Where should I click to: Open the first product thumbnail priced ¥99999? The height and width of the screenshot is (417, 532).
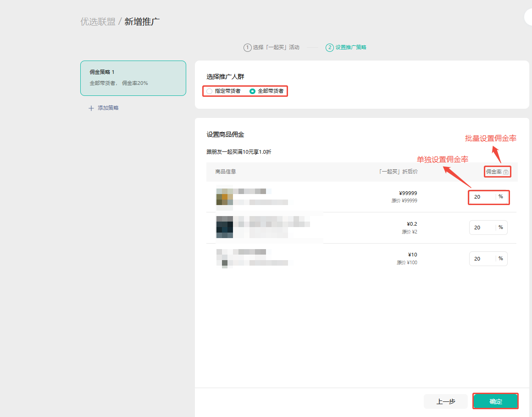click(224, 197)
